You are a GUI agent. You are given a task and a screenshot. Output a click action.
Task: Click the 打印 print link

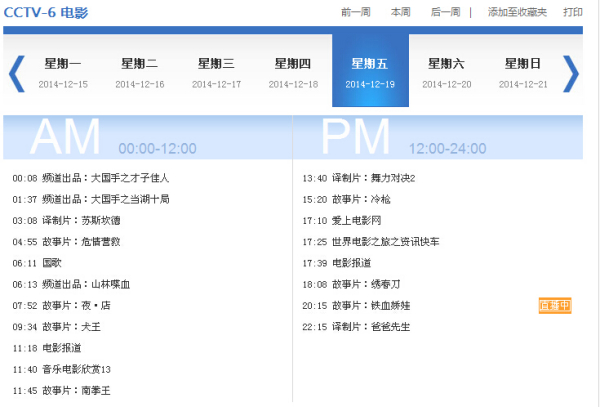pyautogui.click(x=573, y=12)
